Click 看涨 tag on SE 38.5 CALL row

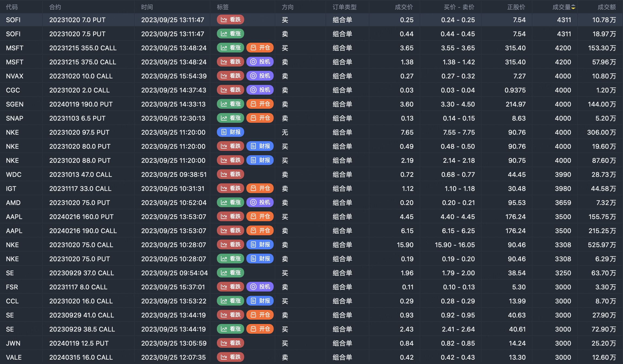tap(231, 329)
